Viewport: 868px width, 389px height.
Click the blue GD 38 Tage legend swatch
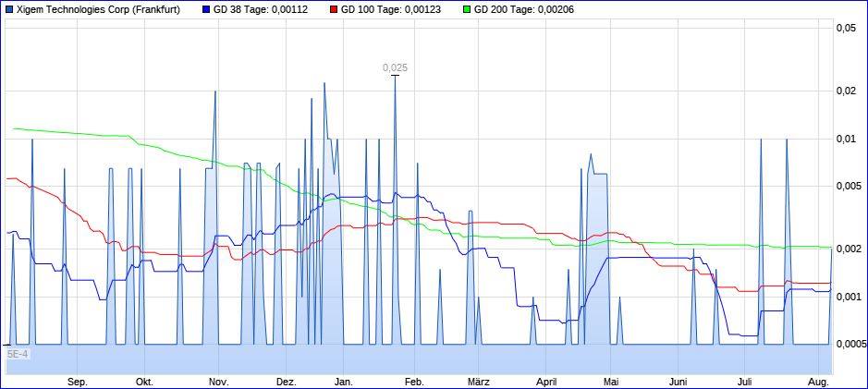(205, 9)
